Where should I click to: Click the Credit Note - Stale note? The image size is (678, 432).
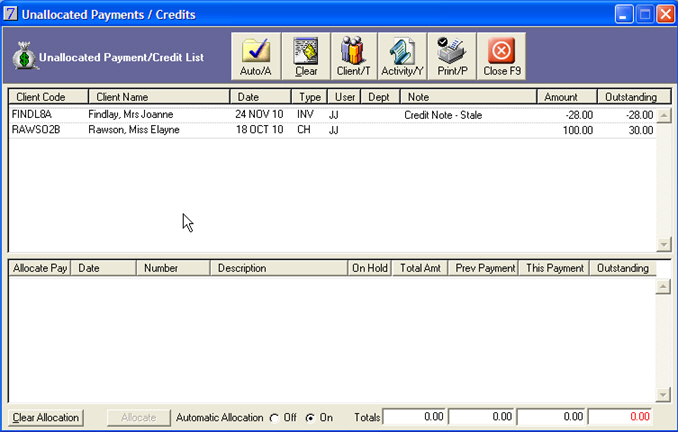click(443, 115)
